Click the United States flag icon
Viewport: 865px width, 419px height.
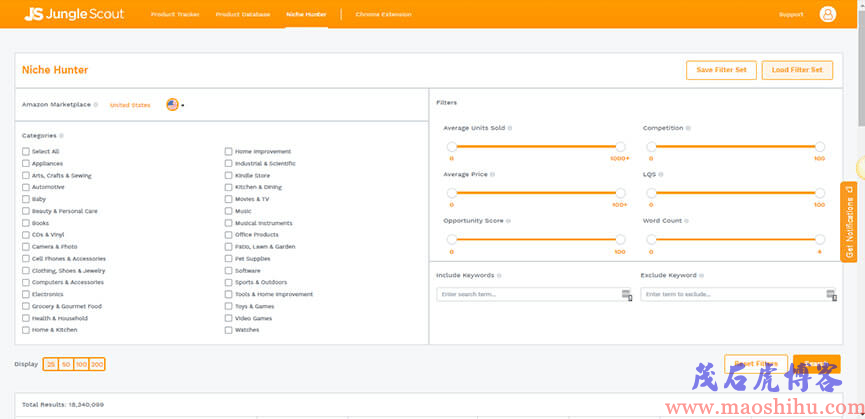tap(172, 105)
